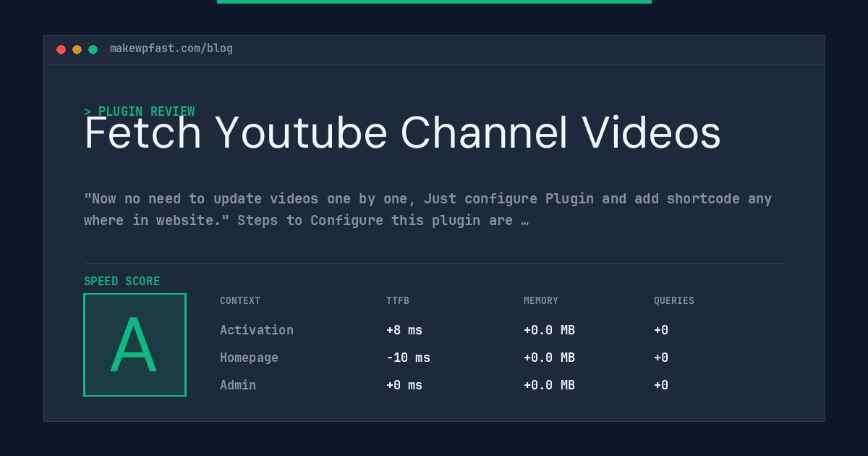Click the red window dot
The width and height of the screenshot is (868, 456).
point(61,49)
